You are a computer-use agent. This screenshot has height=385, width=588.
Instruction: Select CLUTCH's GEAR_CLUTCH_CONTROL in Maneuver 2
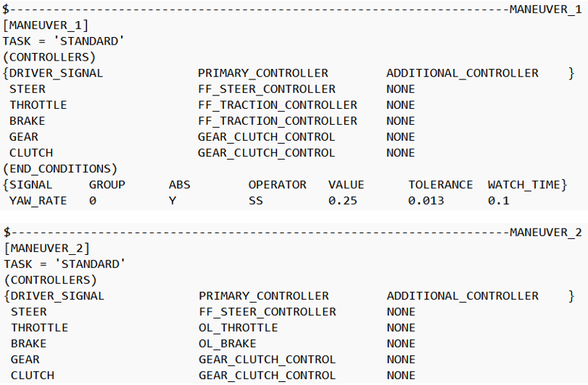click(x=267, y=375)
